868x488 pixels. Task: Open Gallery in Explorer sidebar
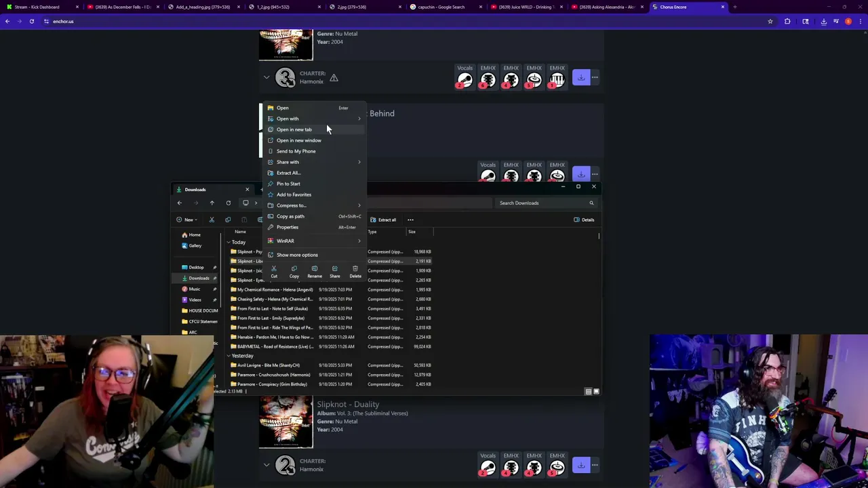[x=195, y=245]
